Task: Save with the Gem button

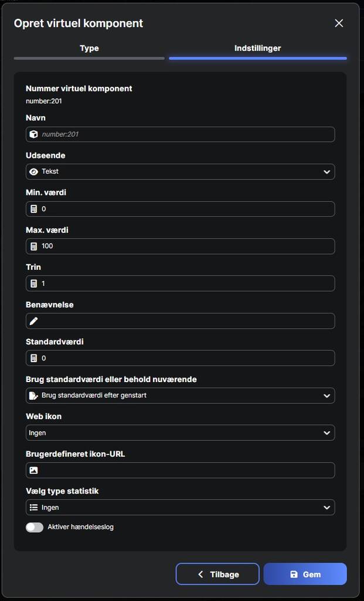Action: tap(305, 574)
